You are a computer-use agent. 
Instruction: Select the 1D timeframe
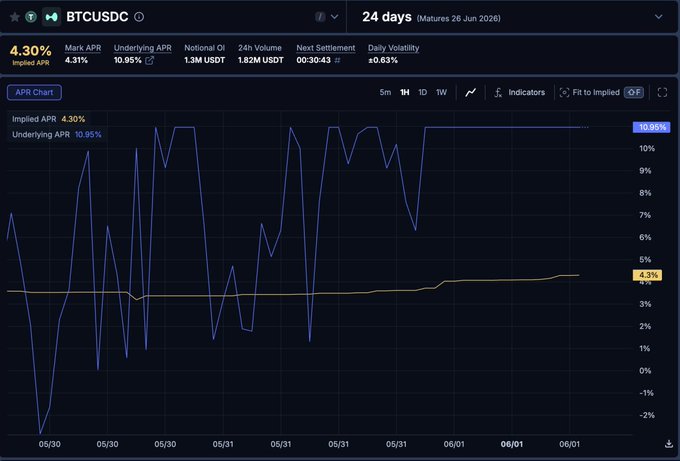(422, 92)
